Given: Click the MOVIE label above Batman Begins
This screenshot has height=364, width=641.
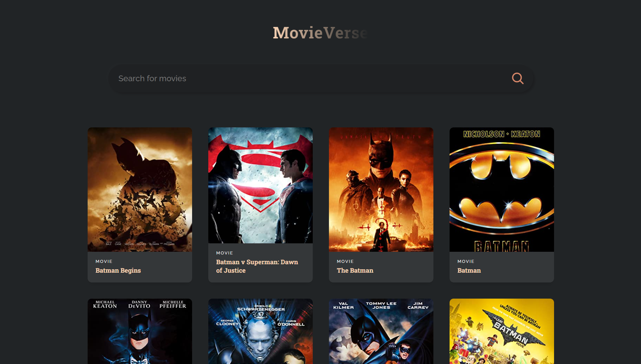Looking at the screenshot, I should tap(104, 261).
